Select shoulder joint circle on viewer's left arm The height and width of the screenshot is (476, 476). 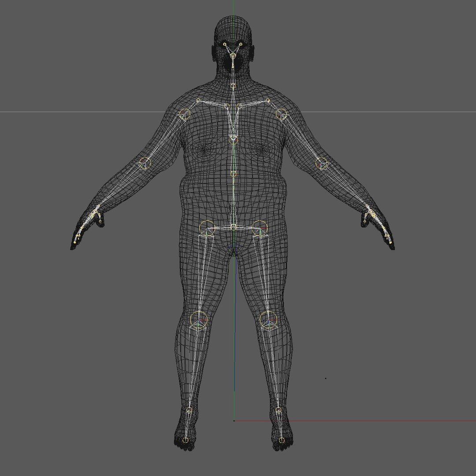(x=185, y=114)
